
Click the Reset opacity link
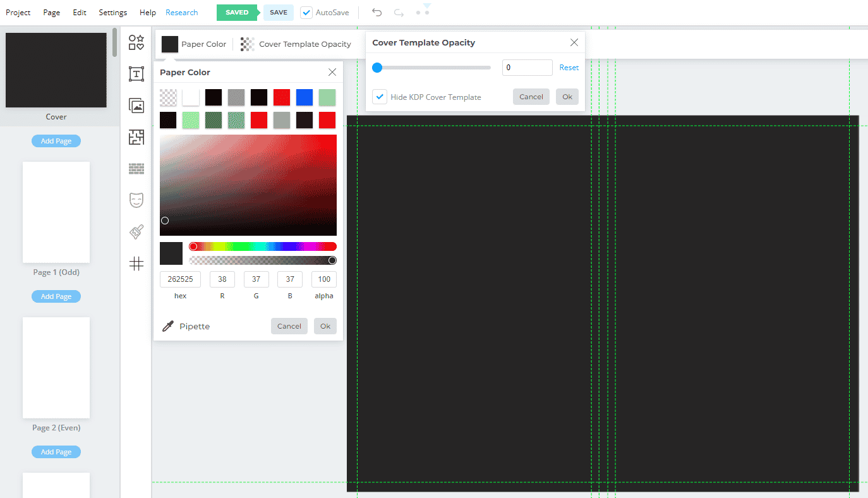(569, 68)
